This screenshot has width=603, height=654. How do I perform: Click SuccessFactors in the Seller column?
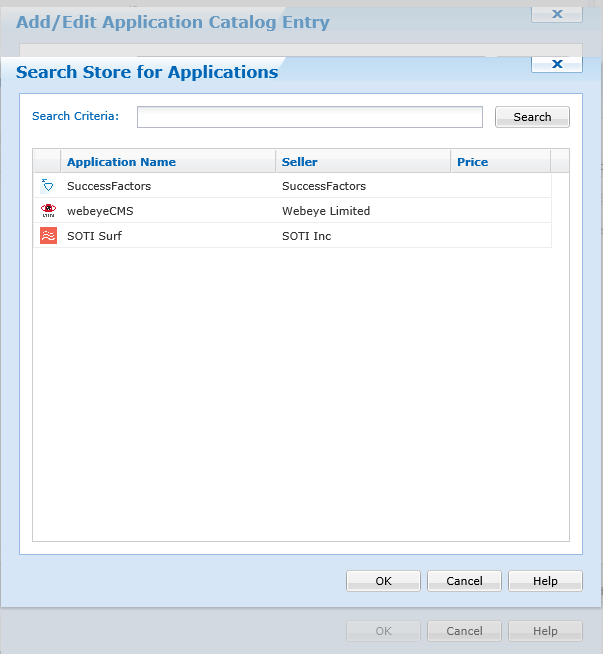(324, 186)
